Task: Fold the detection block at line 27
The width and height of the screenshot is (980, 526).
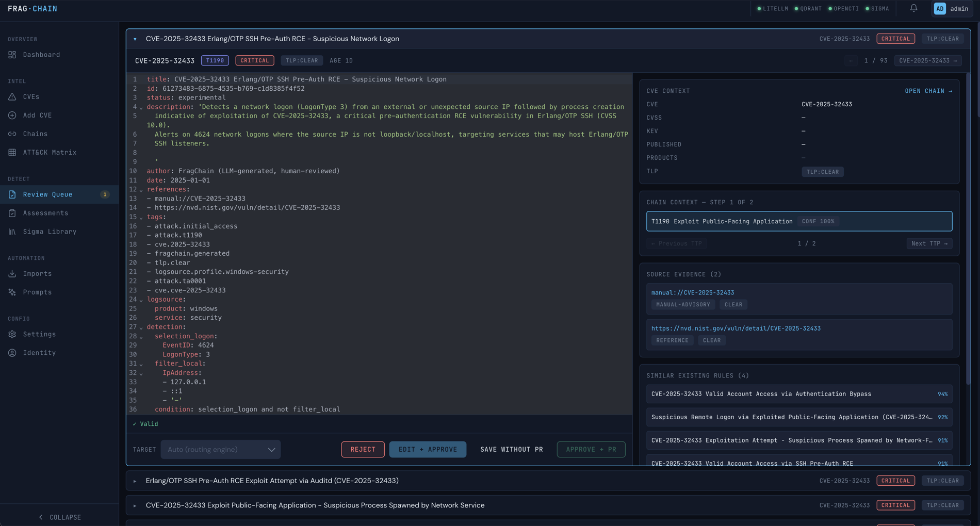Action: pyautogui.click(x=141, y=328)
